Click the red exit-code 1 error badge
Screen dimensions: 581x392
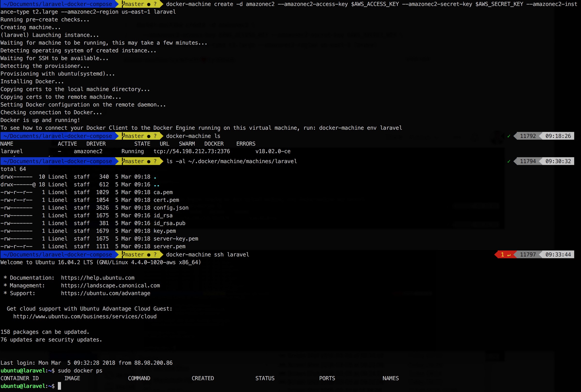click(505, 255)
